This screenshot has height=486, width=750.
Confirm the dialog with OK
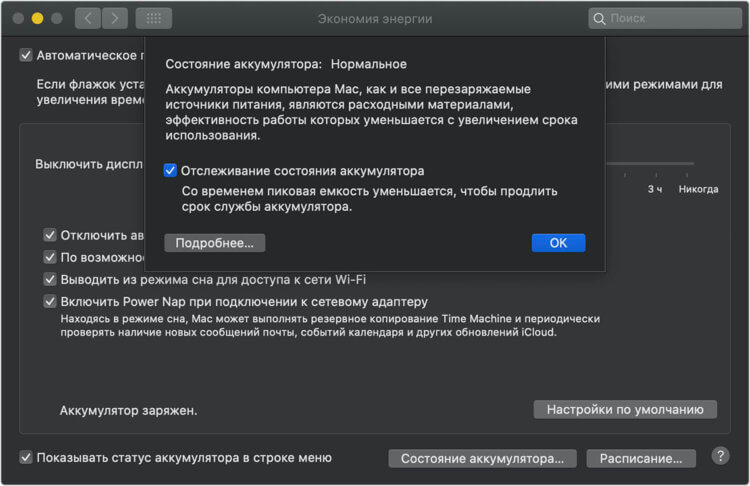(x=558, y=243)
